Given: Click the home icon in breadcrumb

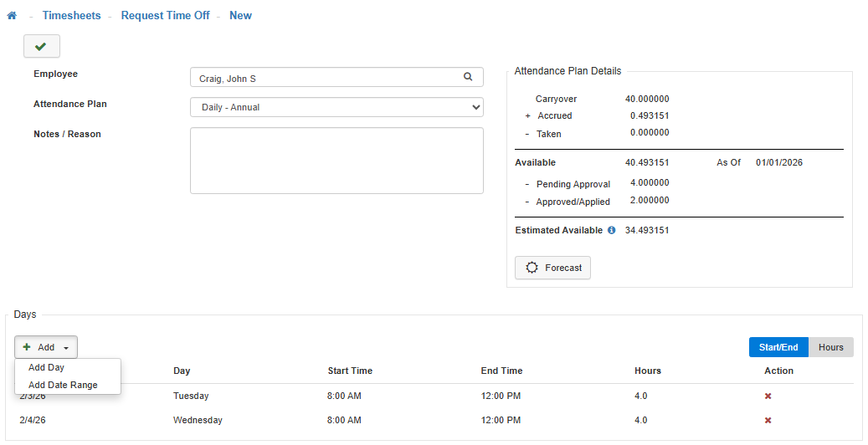Looking at the screenshot, I should (12, 16).
